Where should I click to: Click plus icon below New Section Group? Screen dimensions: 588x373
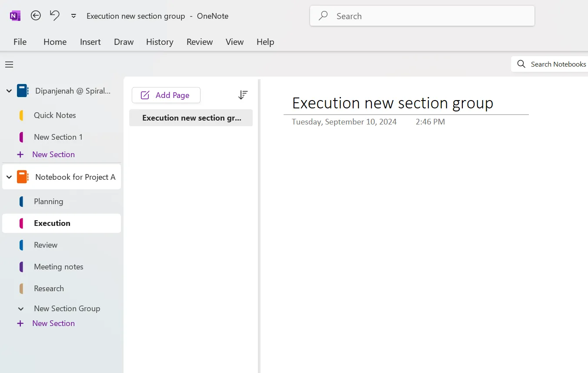coord(20,323)
